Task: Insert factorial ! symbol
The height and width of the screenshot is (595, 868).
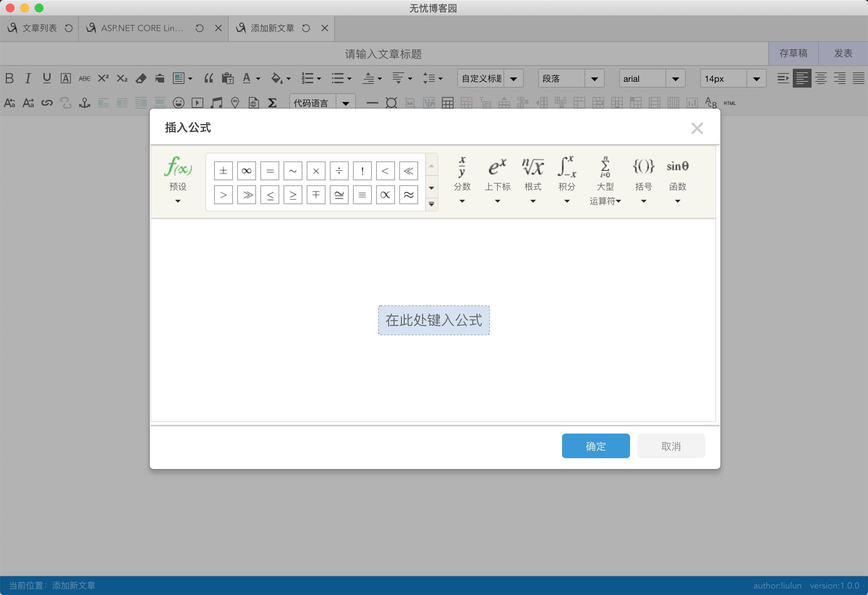Action: pos(362,171)
